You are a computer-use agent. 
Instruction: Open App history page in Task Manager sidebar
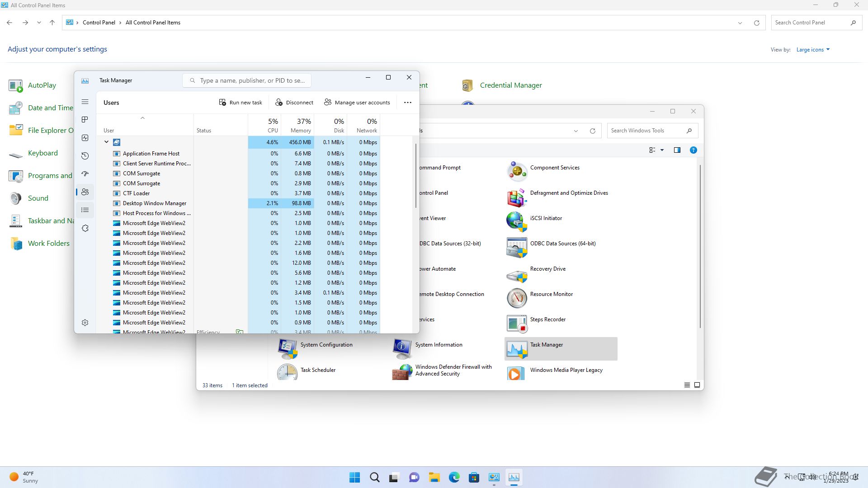coord(85,156)
